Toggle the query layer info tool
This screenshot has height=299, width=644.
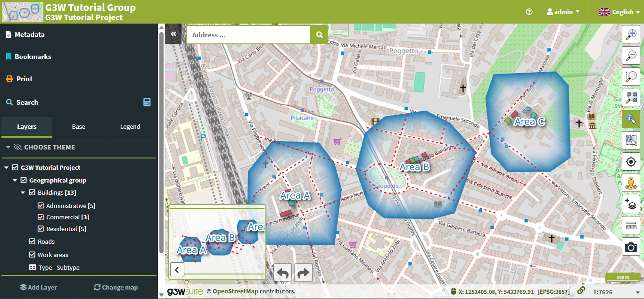631,119
